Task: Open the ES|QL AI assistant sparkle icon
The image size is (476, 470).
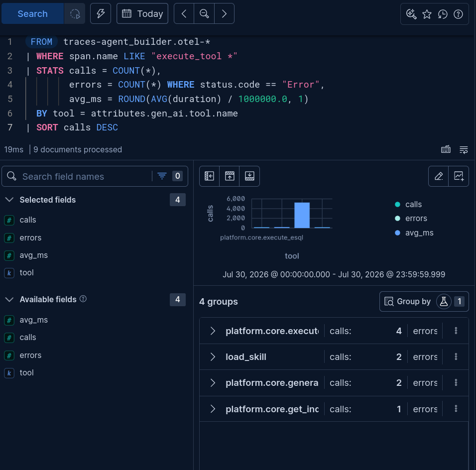Action: pos(411,14)
